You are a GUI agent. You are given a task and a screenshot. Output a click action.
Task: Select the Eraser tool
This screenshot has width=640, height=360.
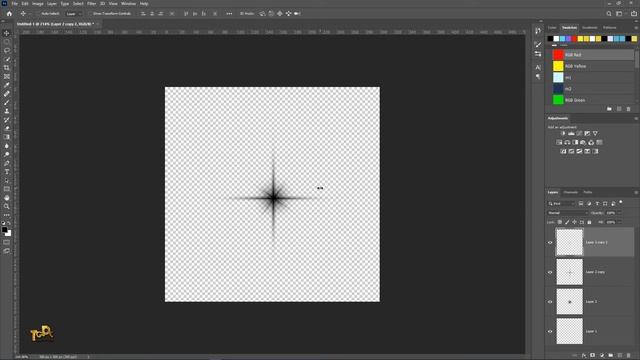[x=7, y=128]
